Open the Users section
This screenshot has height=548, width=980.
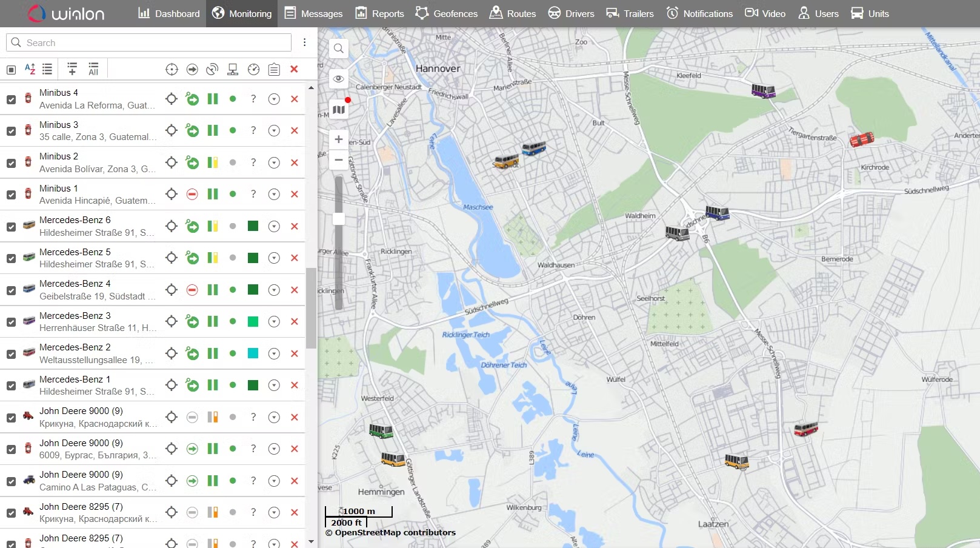[818, 13]
